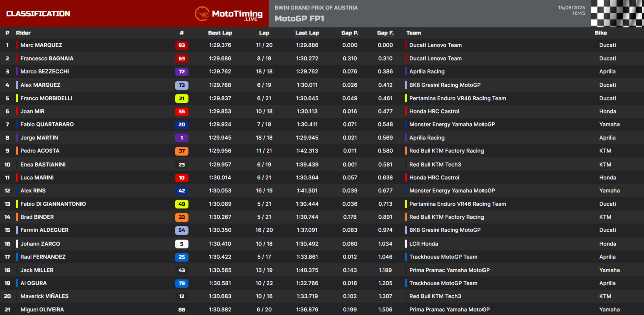The image size is (644, 315).
Task: Click Rins' number 42 badge
Action: point(182,191)
